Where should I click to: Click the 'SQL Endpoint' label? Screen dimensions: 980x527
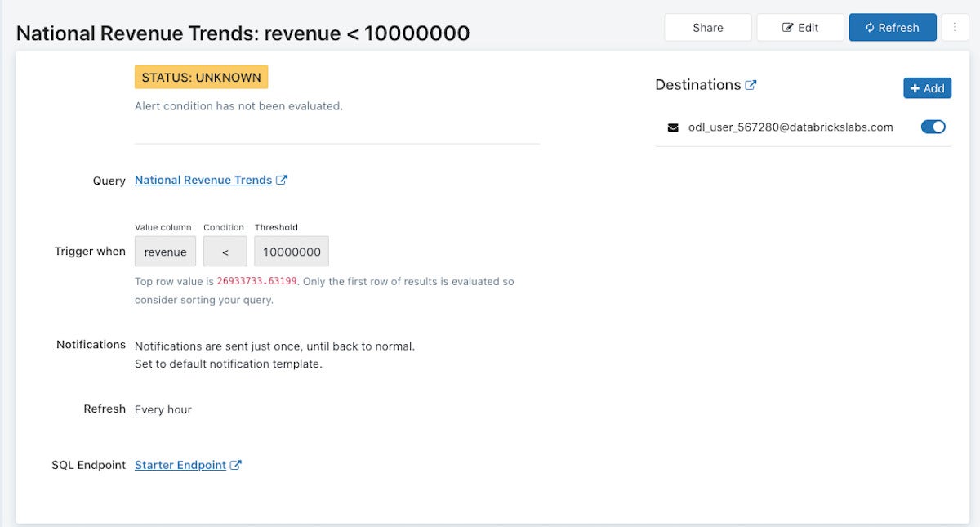coord(89,465)
